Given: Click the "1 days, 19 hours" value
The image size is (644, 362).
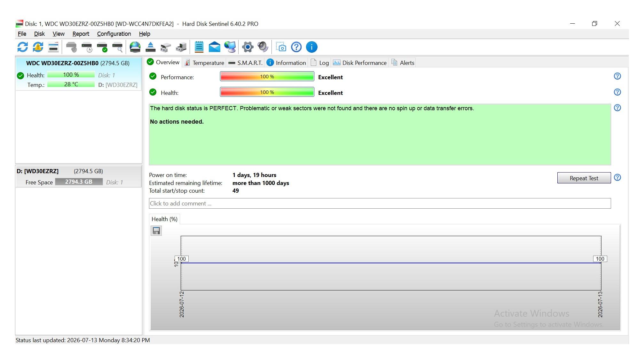Looking at the screenshot, I should 254,175.
